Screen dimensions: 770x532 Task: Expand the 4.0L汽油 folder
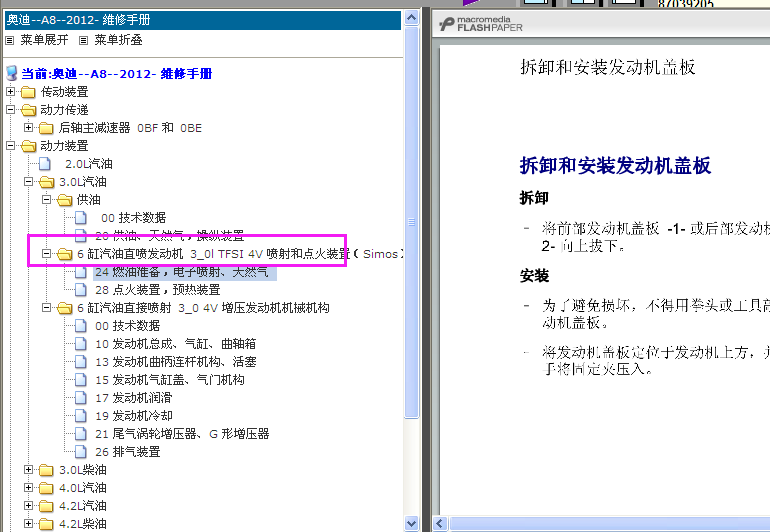coord(28,488)
